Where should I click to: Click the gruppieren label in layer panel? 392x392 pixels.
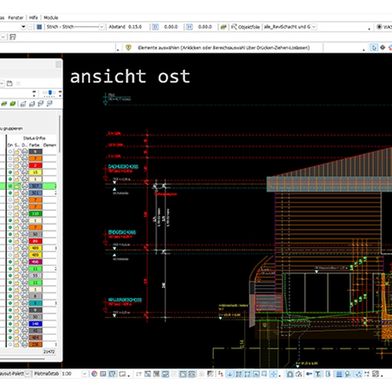13,129
